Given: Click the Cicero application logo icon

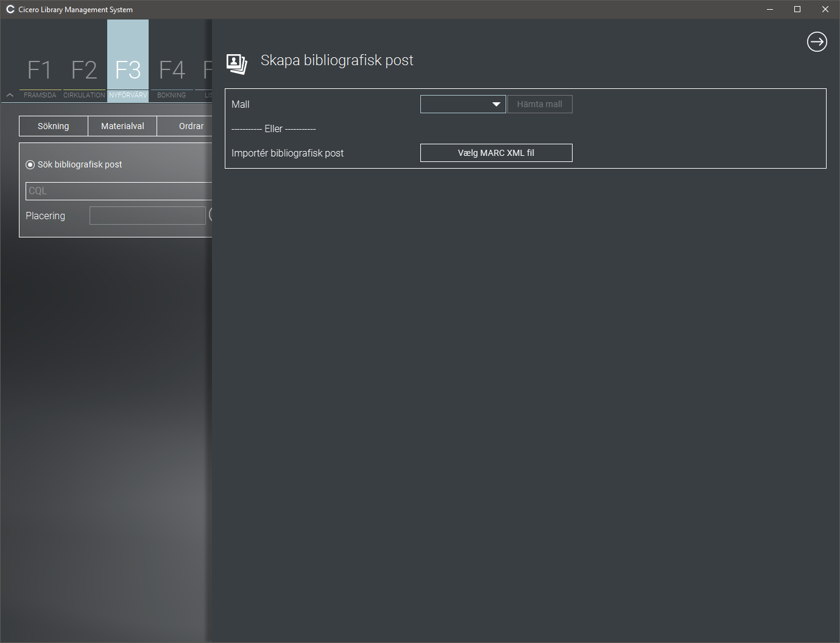Looking at the screenshot, I should [x=10, y=9].
